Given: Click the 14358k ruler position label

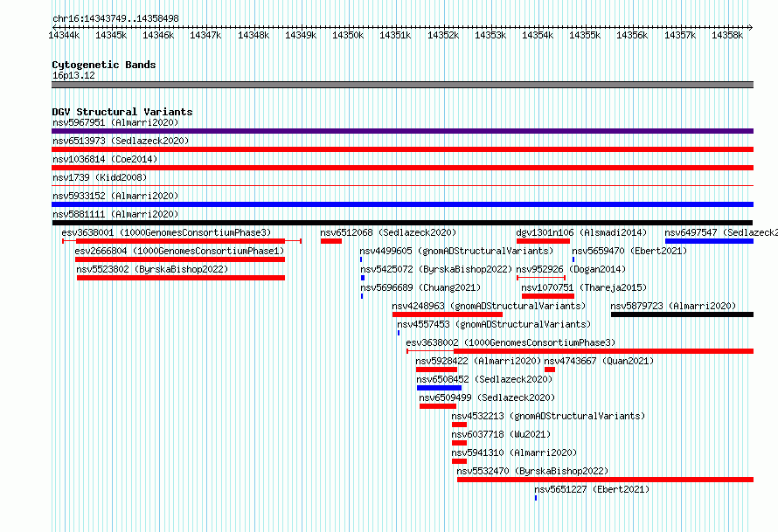Looking at the screenshot, I should [x=727, y=35].
